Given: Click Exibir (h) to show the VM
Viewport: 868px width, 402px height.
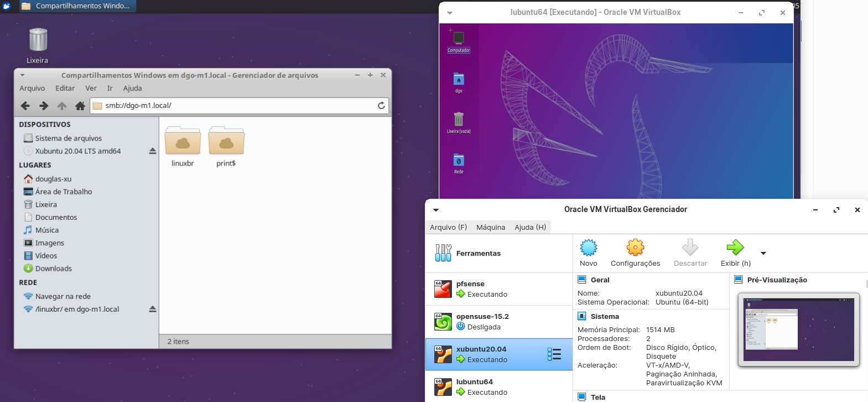Looking at the screenshot, I should coord(736,253).
